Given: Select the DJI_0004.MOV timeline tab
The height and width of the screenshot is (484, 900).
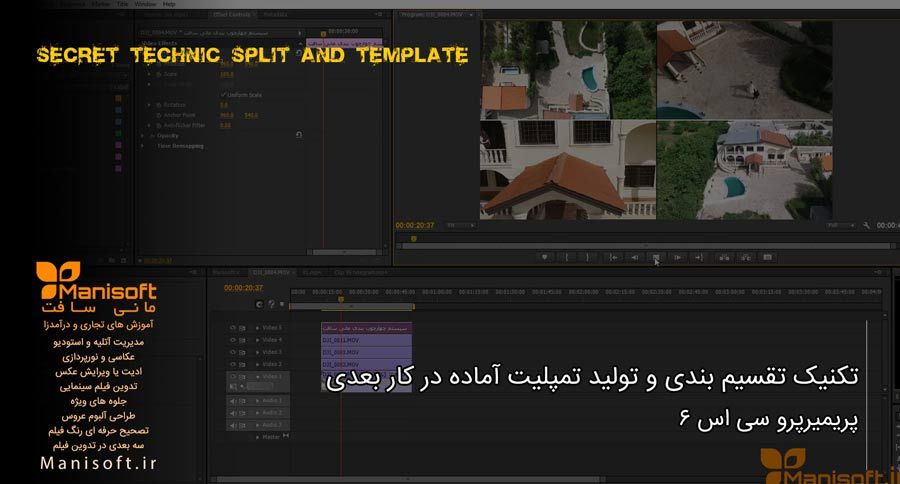Looking at the screenshot, I should (271, 272).
